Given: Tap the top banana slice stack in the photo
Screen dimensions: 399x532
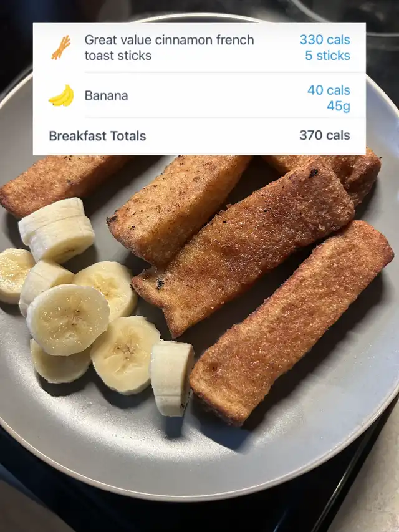Looking at the screenshot, I should [57, 230].
